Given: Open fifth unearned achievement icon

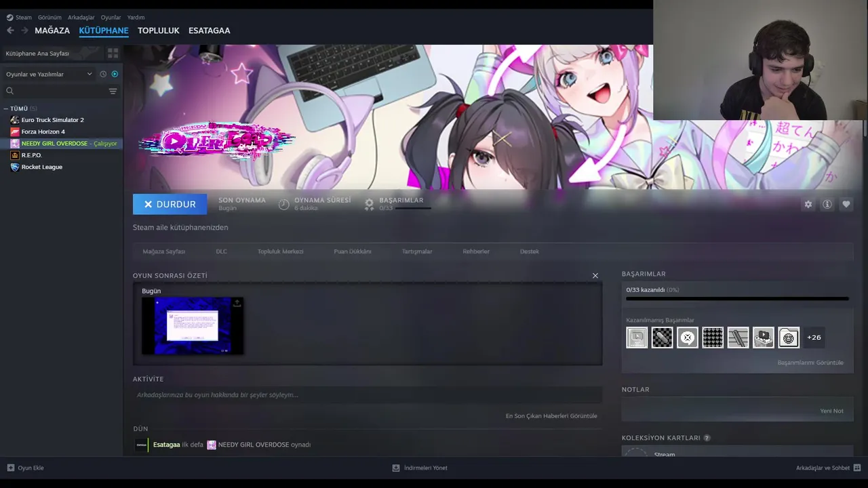Looking at the screenshot, I should coord(738,338).
